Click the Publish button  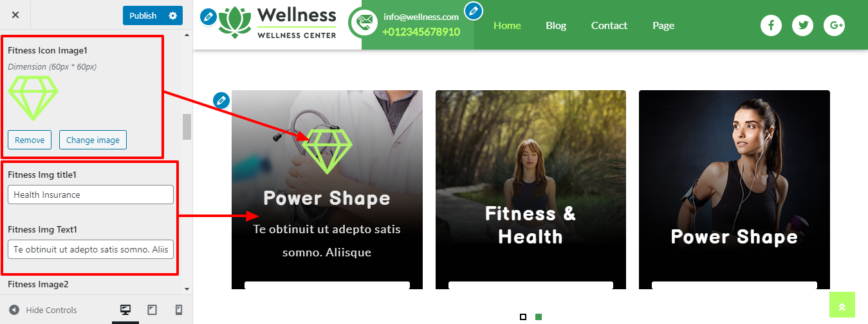143,15
